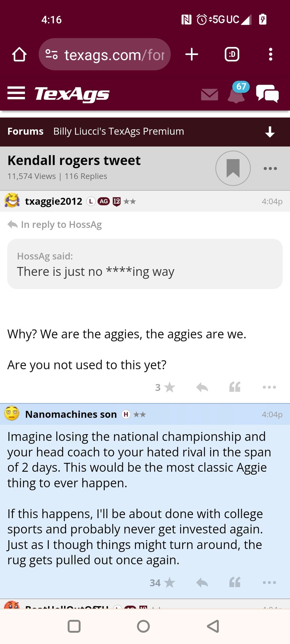This screenshot has height=644, width=290.
Task: Open the TexAgs hamburger menu
Action: pyautogui.click(x=16, y=93)
